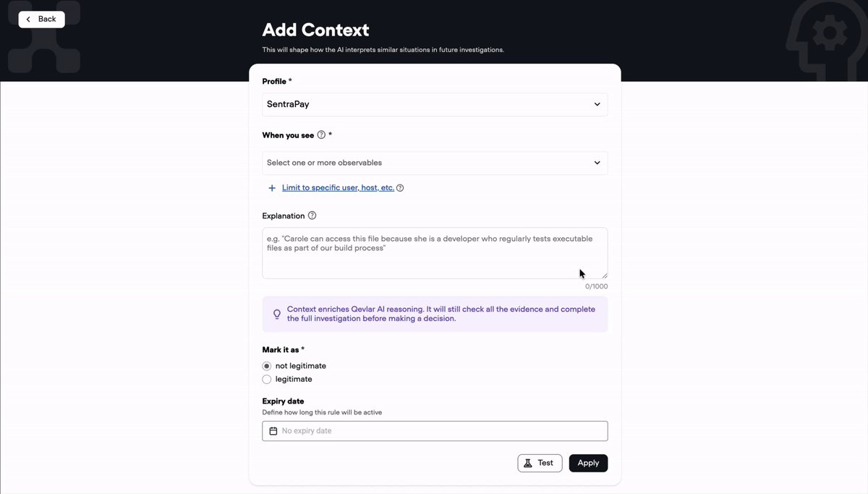Go back using the Back button
Image resolution: width=868 pixels, height=494 pixels.
pos(41,20)
